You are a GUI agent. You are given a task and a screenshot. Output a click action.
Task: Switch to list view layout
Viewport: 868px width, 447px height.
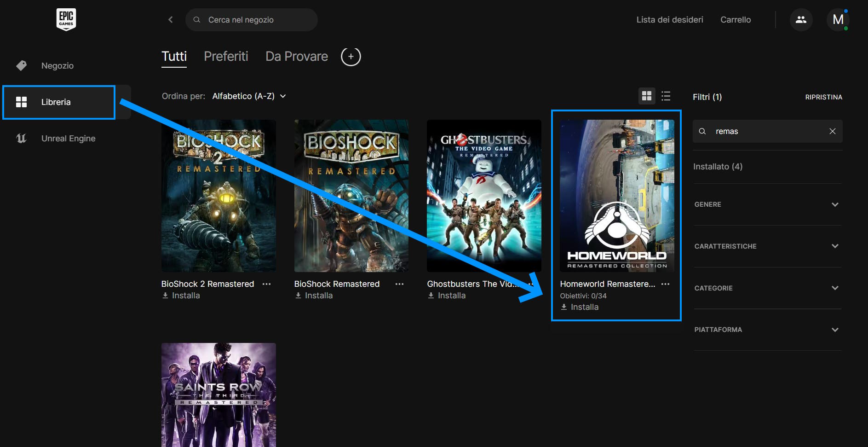tap(666, 96)
